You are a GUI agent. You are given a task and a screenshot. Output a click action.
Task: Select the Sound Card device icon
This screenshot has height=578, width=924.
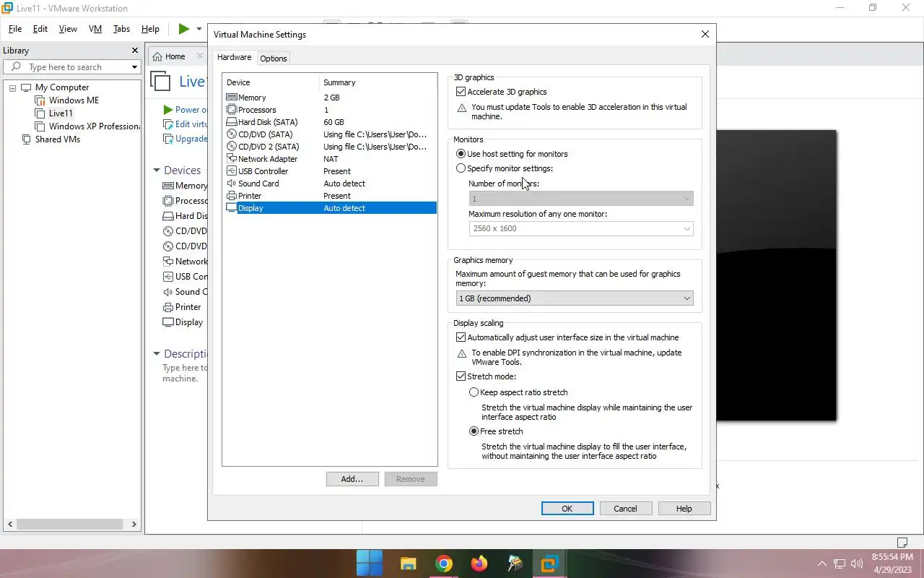(232, 184)
